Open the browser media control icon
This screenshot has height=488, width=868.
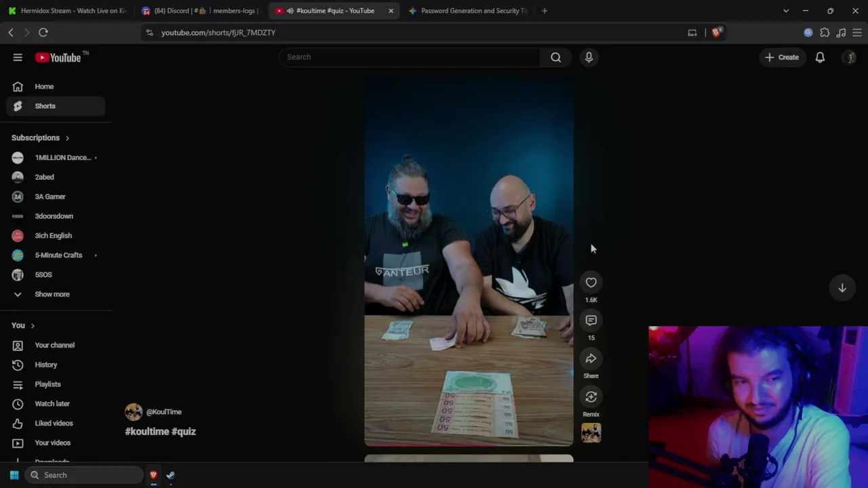pos(841,33)
